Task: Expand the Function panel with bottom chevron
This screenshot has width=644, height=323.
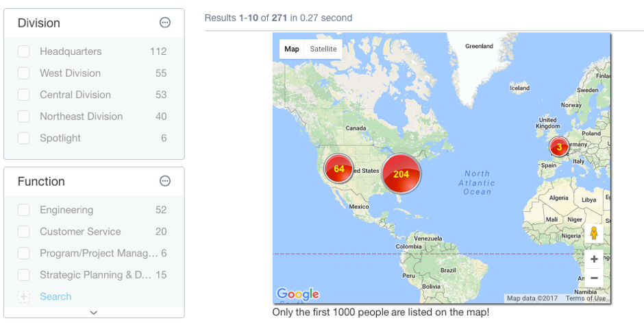Action: tap(94, 313)
